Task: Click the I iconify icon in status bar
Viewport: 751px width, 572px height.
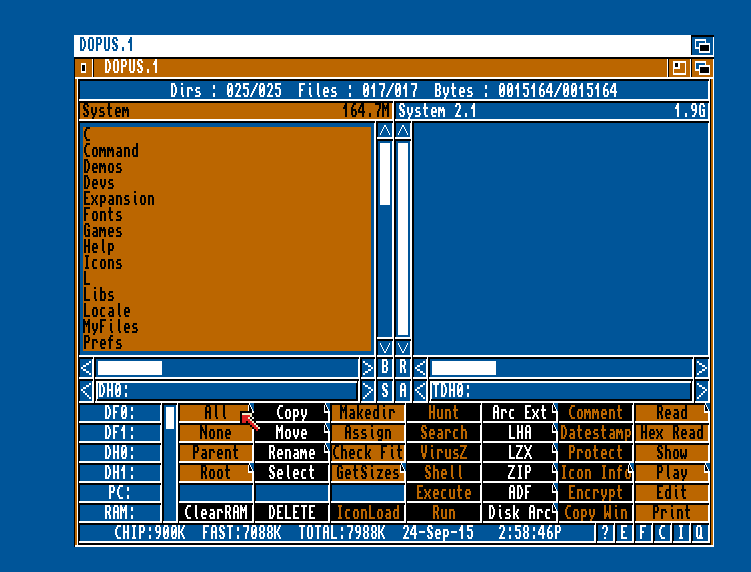Action: pyautogui.click(x=681, y=533)
